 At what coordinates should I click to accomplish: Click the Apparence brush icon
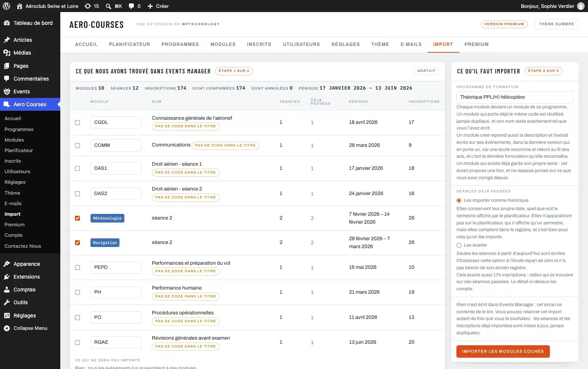[x=7, y=264]
